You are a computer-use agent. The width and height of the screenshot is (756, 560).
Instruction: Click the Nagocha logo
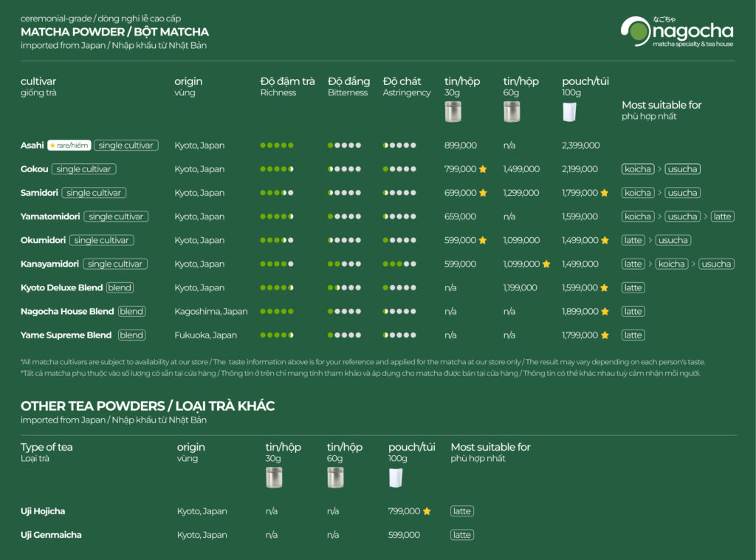click(676, 32)
